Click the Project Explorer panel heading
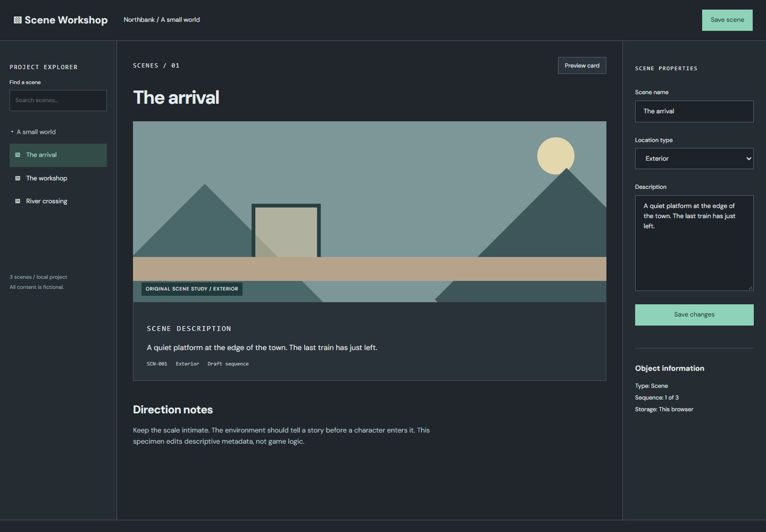Screen dimensions: 766x532 click(44, 67)
